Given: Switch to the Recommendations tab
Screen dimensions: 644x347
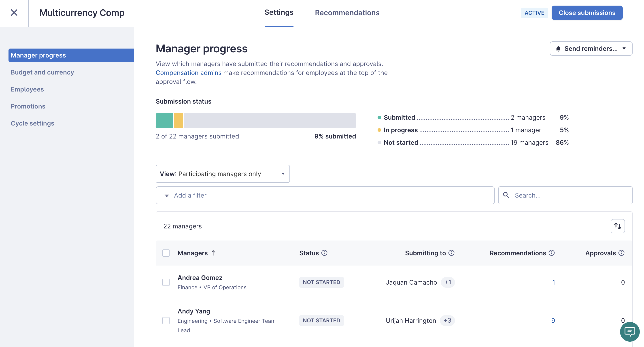Looking at the screenshot, I should tap(347, 13).
